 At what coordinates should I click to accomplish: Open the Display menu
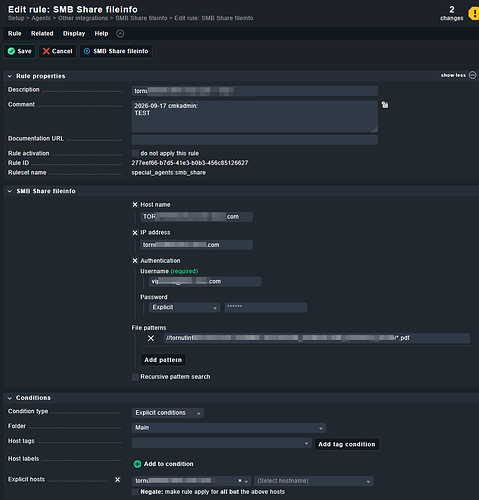[x=74, y=33]
